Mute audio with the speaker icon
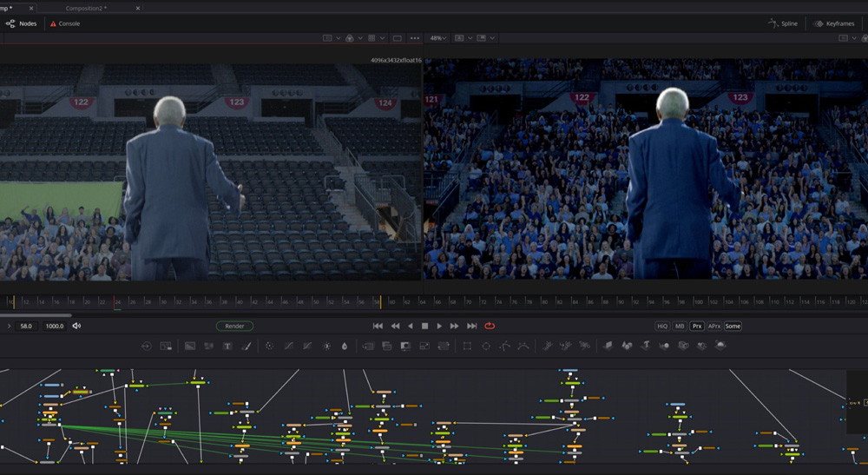The height and width of the screenshot is (475, 868). (x=76, y=326)
